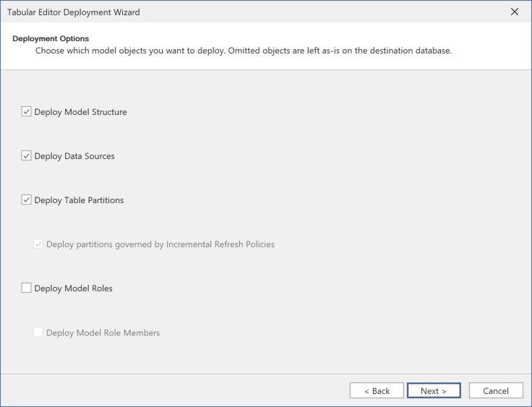
Task: Click the bold Deployment Options heading
Action: (x=51, y=38)
